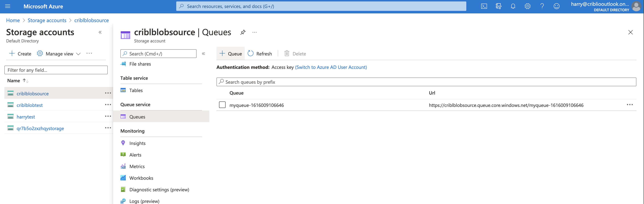Open the Cloud Shell terminal icon
This screenshot has height=204, width=644.
pos(484,6)
